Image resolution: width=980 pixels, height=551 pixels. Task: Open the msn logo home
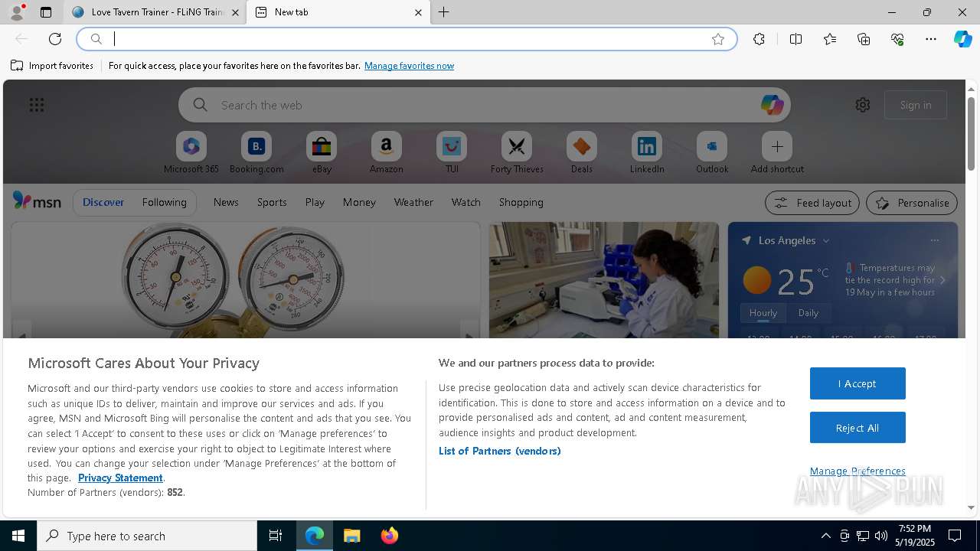(x=37, y=201)
